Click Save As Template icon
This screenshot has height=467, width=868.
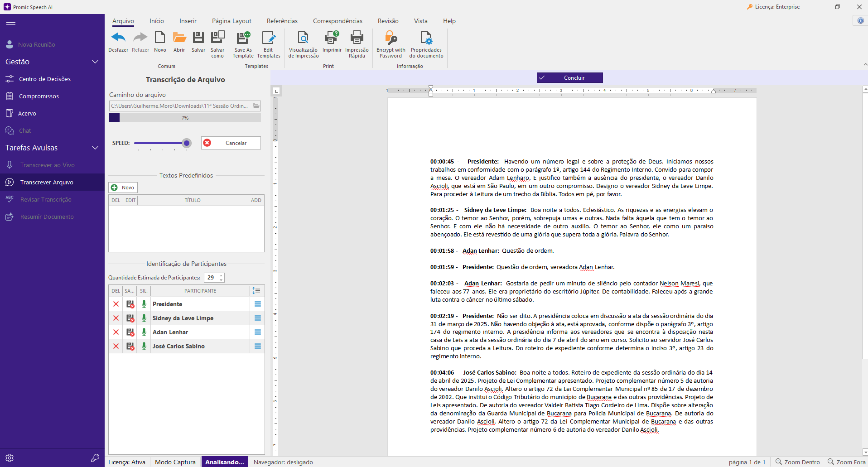(x=243, y=38)
